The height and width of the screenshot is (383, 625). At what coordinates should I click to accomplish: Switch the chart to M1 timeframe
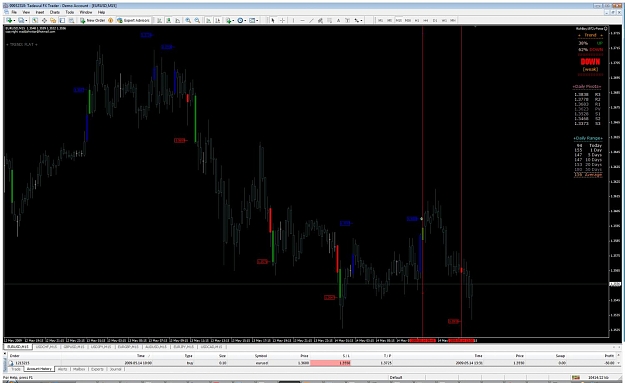click(380, 20)
